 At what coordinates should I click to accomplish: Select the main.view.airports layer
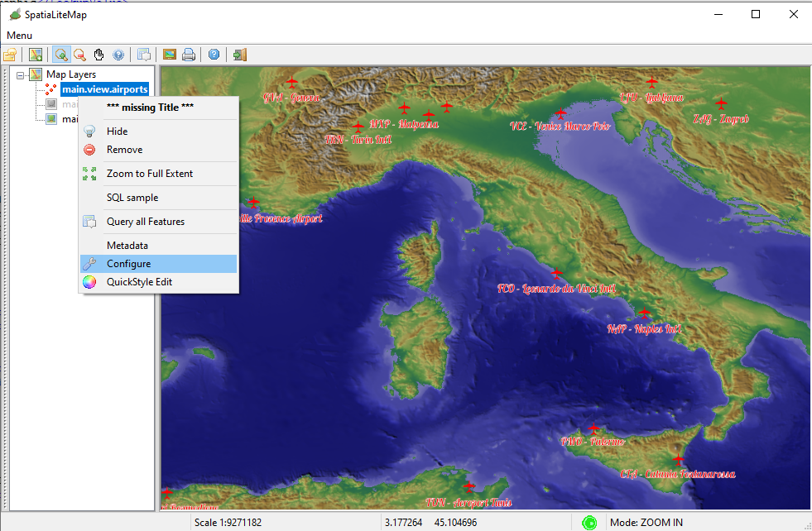click(105, 89)
